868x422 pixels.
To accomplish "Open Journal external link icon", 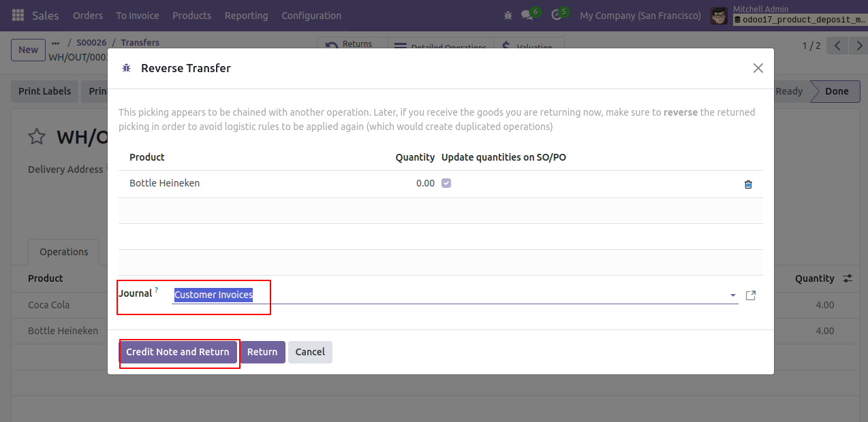I will (x=751, y=295).
